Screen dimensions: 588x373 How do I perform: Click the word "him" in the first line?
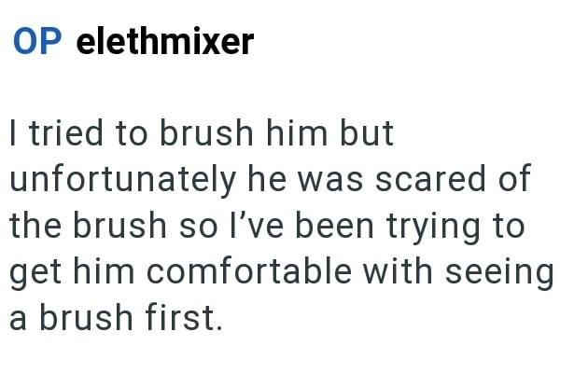click(x=296, y=135)
